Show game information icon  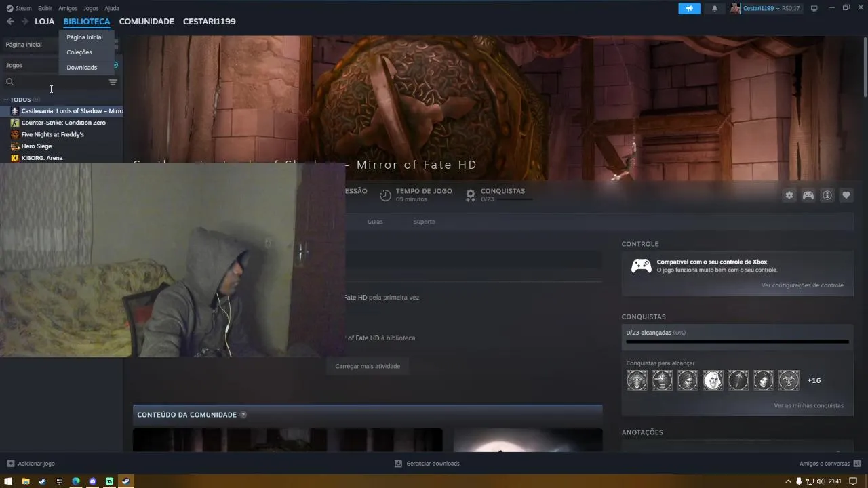[x=827, y=195]
